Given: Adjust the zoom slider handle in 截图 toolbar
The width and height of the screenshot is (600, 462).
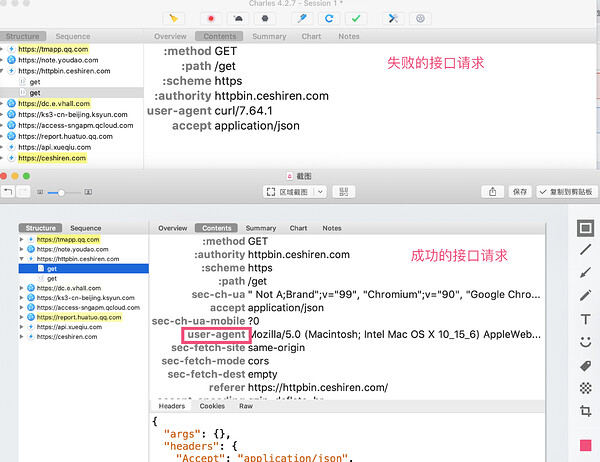Looking at the screenshot, I should (x=61, y=193).
